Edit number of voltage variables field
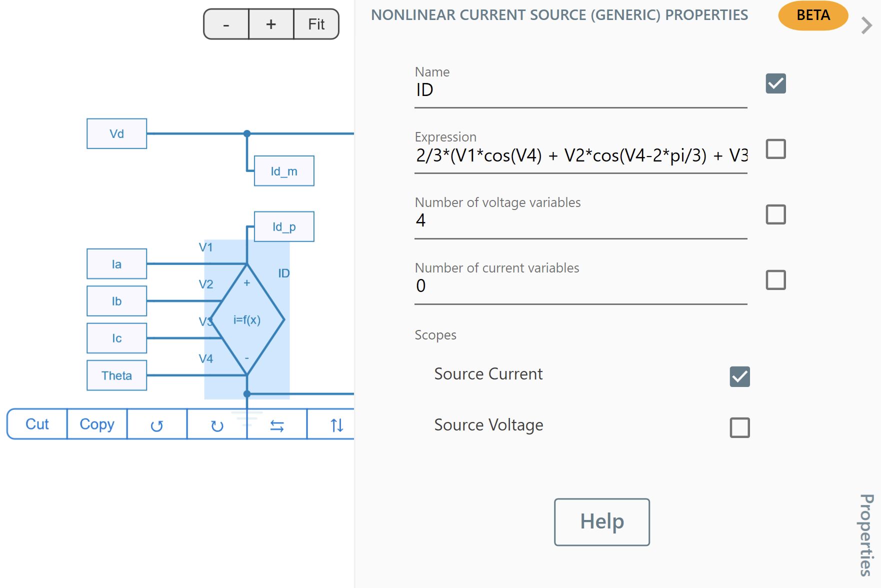 pos(580,221)
